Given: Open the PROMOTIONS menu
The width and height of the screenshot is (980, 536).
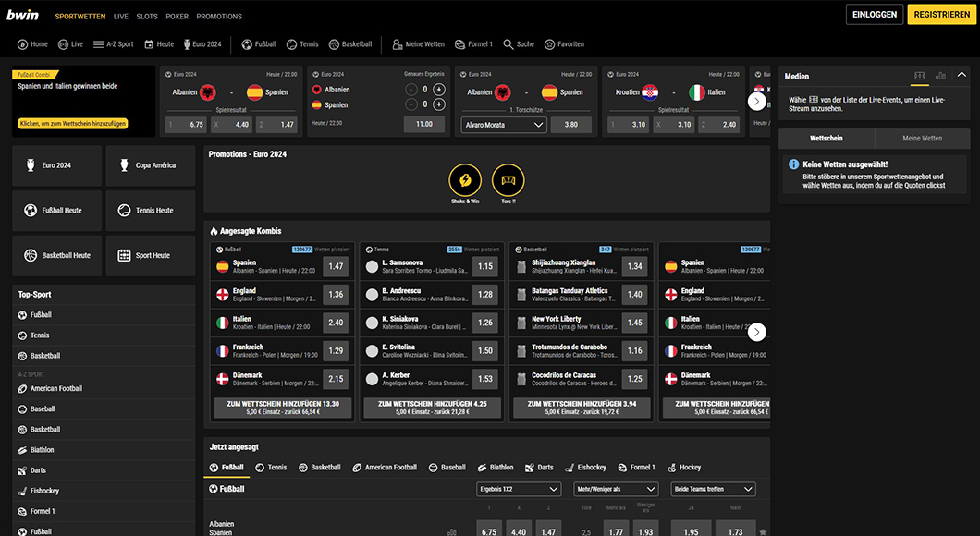Looking at the screenshot, I should (219, 17).
